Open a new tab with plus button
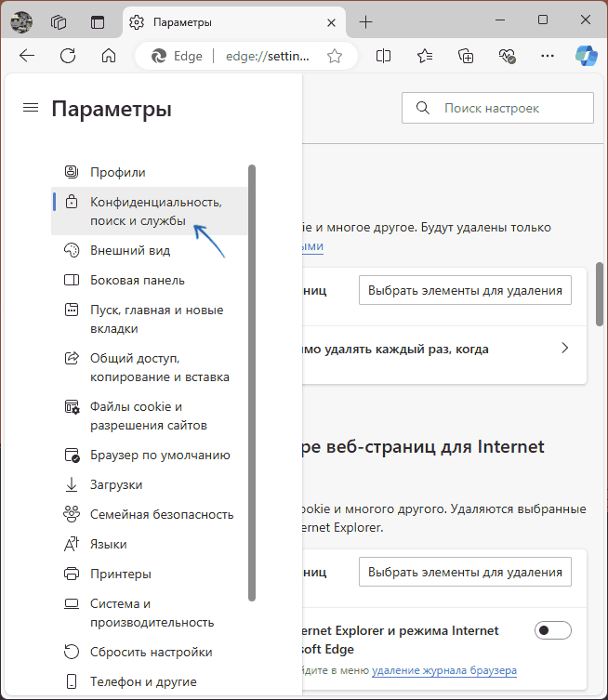This screenshot has width=608, height=700. [x=365, y=22]
